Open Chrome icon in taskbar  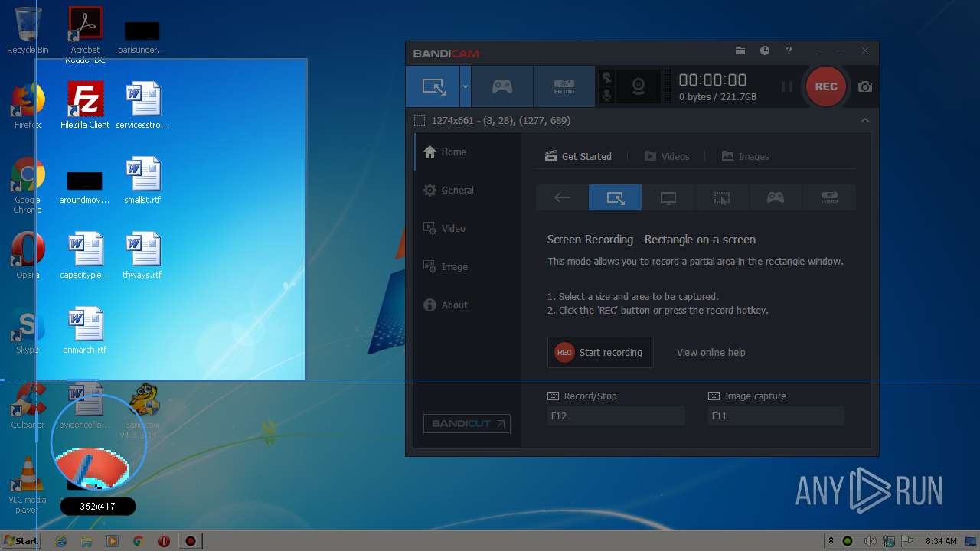click(x=139, y=541)
